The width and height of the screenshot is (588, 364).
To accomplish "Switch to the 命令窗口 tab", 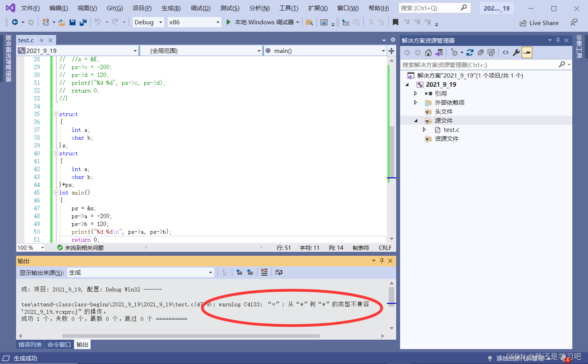I will point(59,344).
